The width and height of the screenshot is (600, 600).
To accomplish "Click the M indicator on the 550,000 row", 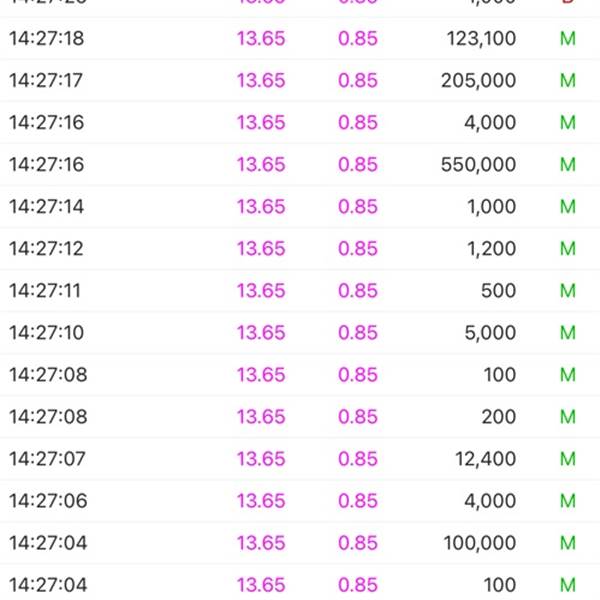I will (568, 165).
